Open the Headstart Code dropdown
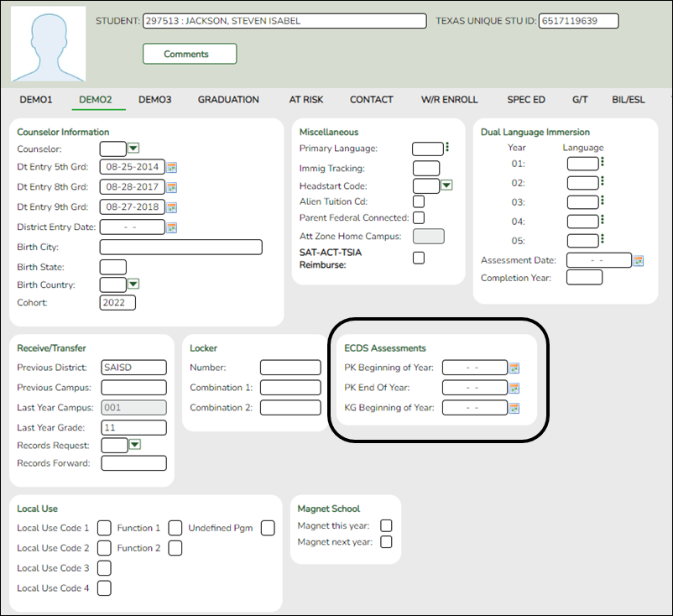 pyautogui.click(x=446, y=185)
